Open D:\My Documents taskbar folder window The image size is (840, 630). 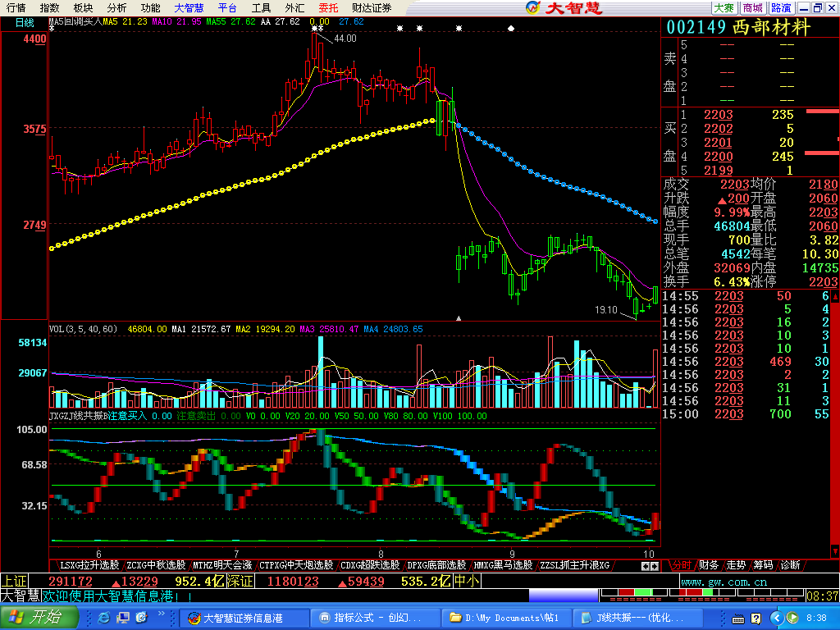pyautogui.click(x=507, y=618)
